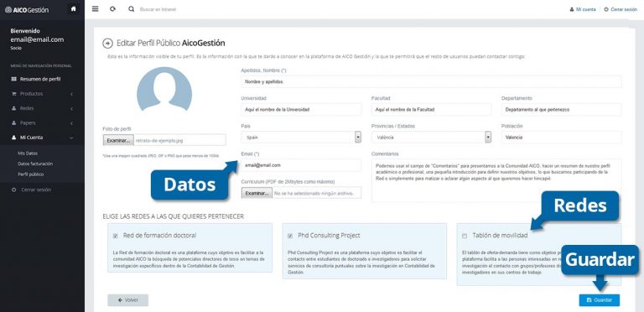Open Mis Datos submenu item

(28, 153)
